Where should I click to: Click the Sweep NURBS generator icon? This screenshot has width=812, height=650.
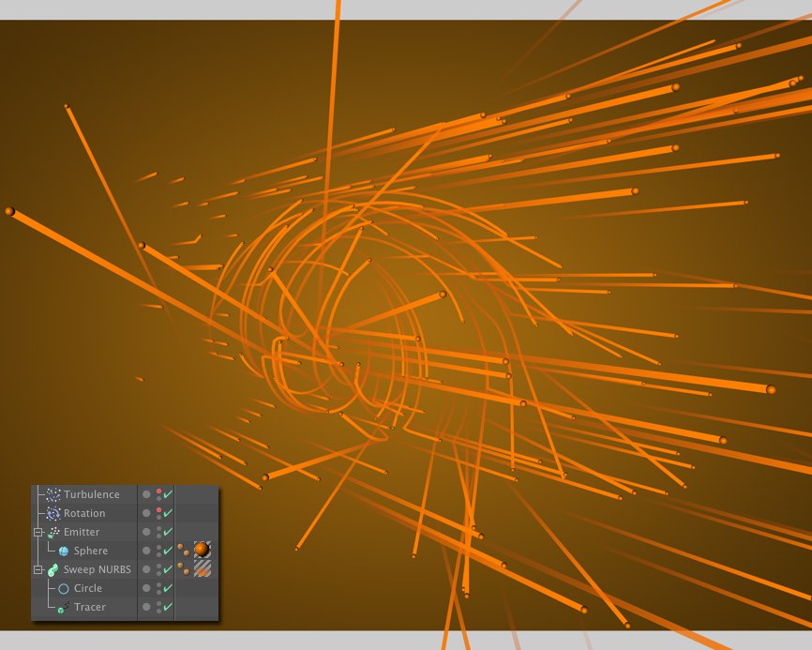tap(54, 569)
